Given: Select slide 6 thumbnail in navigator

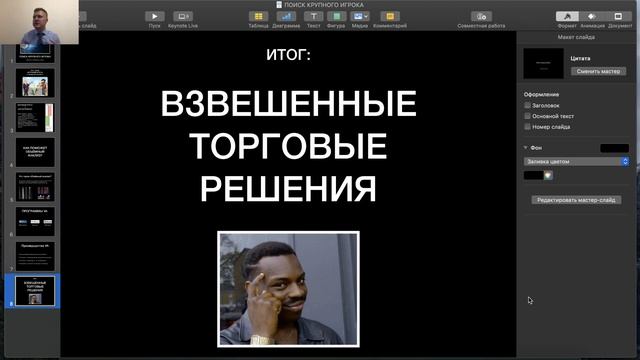Looking at the screenshot, I should pos(35,222).
